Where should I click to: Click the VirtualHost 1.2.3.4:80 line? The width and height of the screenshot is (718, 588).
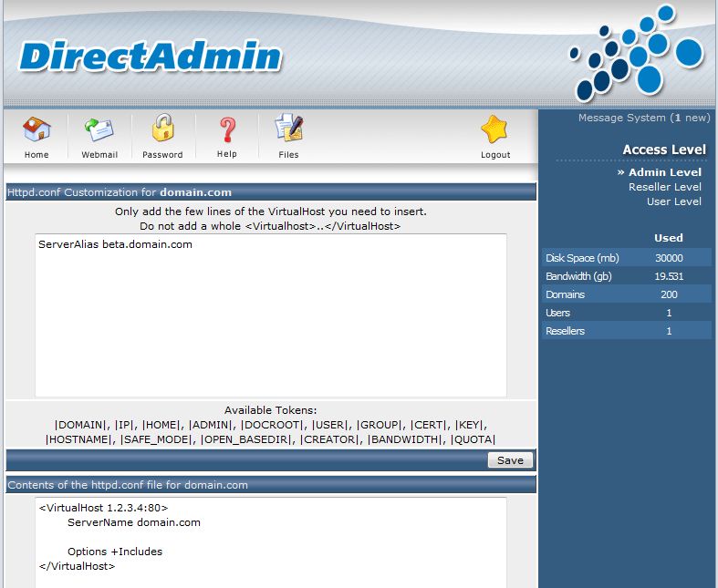103,508
